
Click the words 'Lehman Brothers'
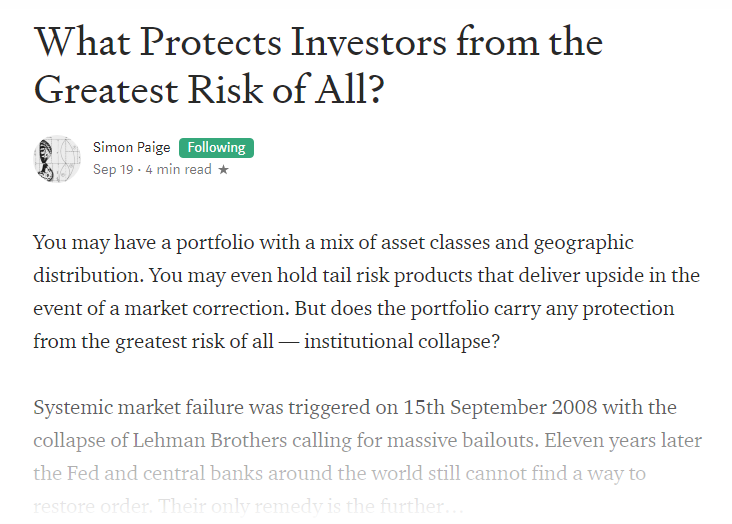[210, 440]
